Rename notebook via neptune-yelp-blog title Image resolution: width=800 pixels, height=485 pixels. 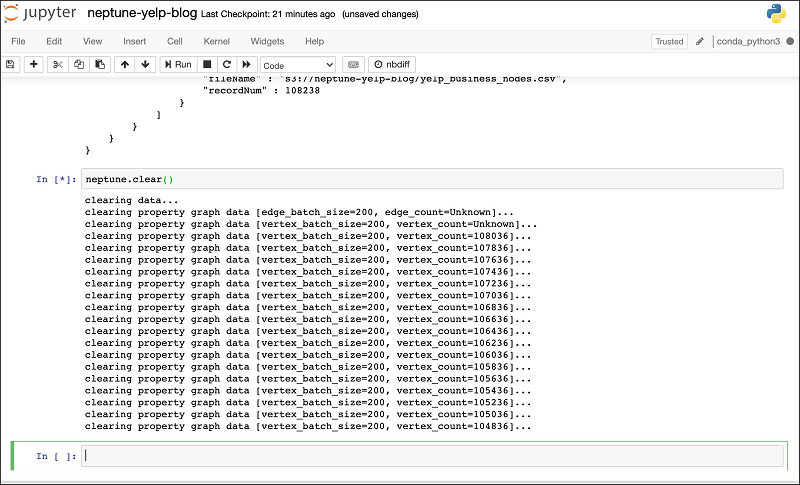click(x=142, y=13)
